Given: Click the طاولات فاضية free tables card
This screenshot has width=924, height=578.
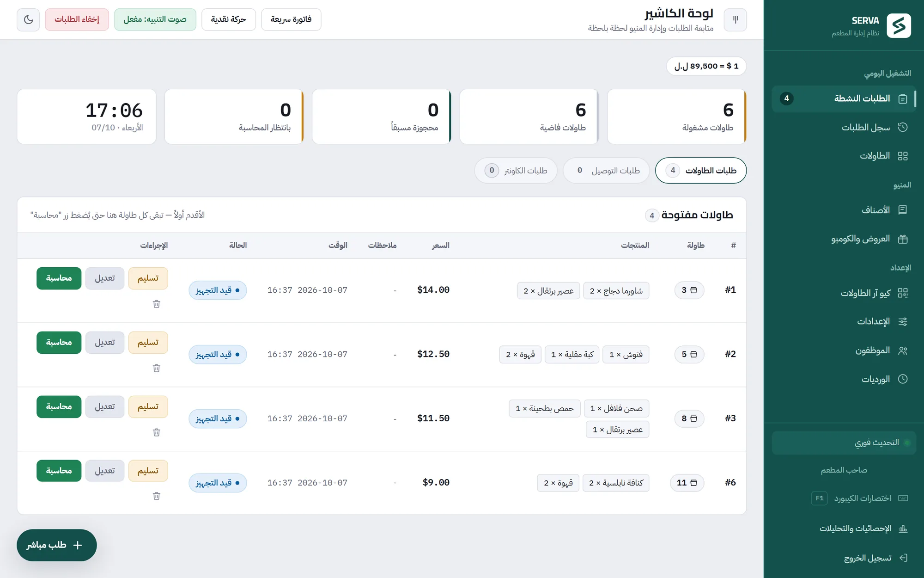Looking at the screenshot, I should [529, 117].
